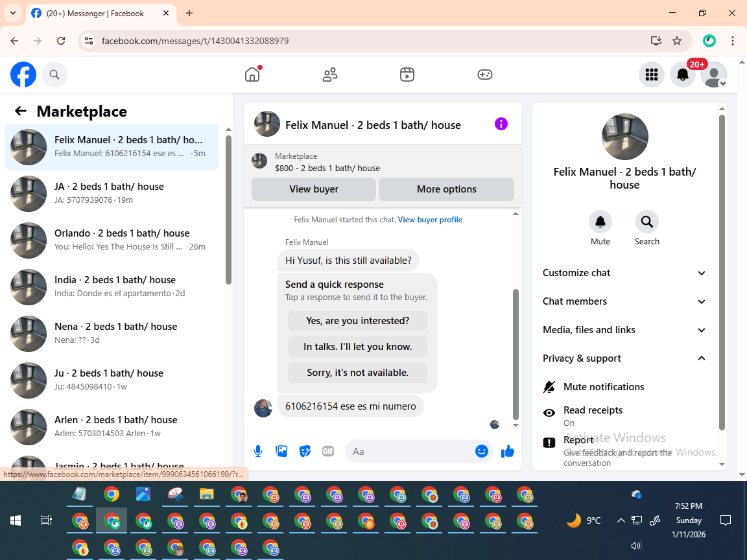This screenshot has height=560, width=747.
Task: Open the Windows notification center icon
Action: click(726, 520)
